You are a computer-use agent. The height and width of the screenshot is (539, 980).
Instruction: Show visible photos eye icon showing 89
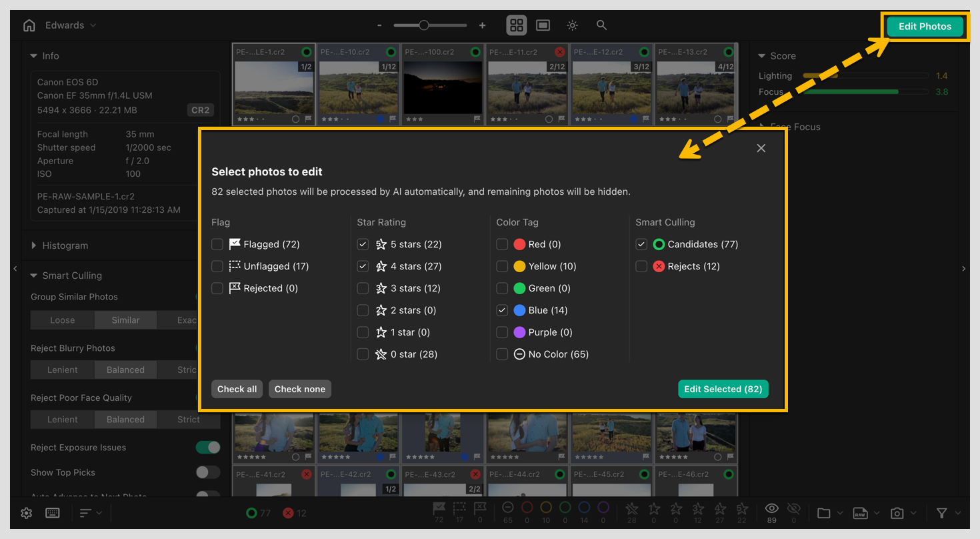[x=771, y=512]
